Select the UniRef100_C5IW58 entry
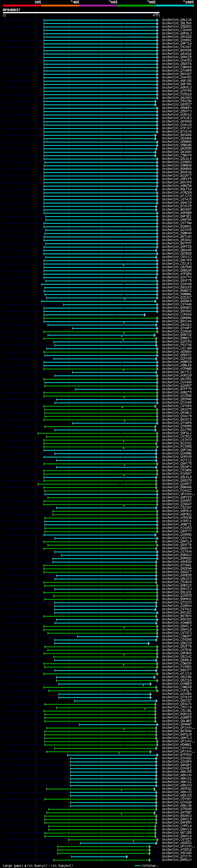 click(x=177, y=470)
